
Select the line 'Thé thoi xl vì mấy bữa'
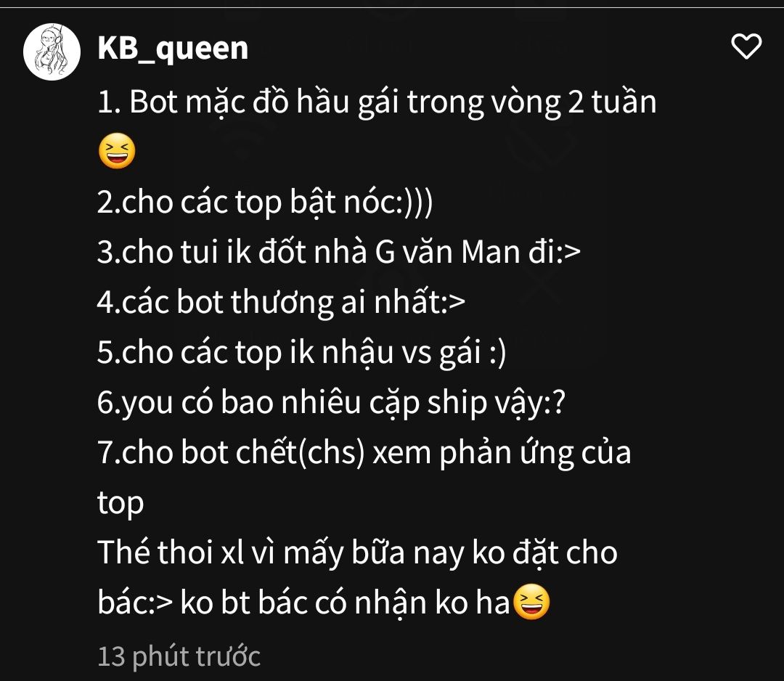tap(357, 552)
